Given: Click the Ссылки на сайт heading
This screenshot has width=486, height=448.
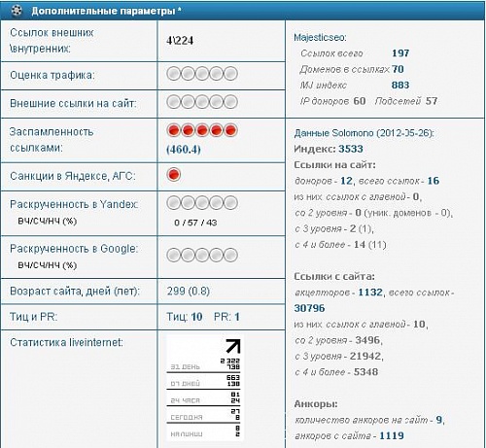Looking at the screenshot, I should [334, 165].
